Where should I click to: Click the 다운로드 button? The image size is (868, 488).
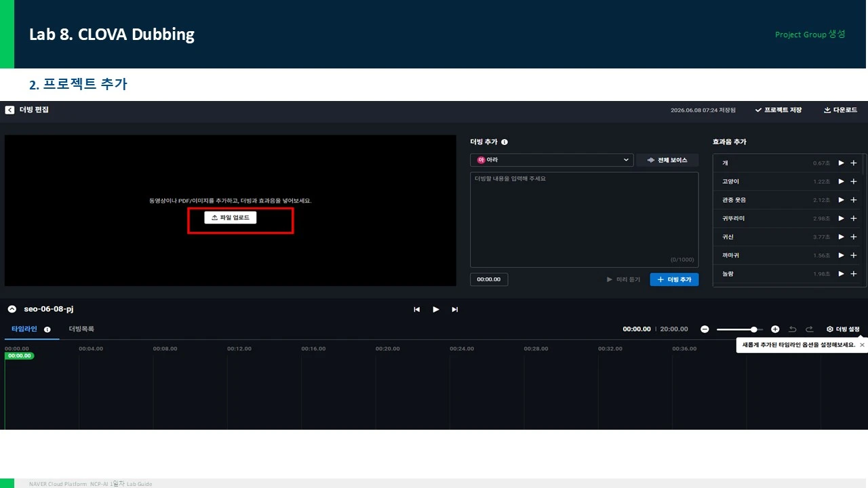tap(840, 110)
